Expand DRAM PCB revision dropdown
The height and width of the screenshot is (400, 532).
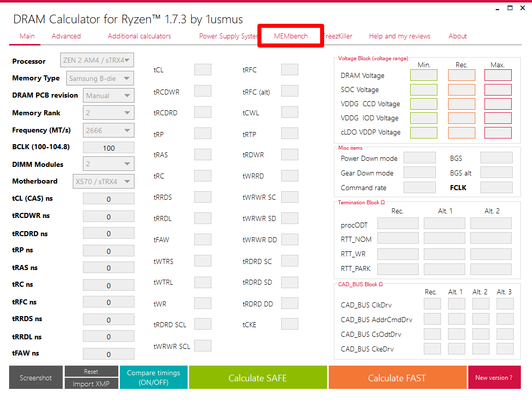(x=109, y=96)
